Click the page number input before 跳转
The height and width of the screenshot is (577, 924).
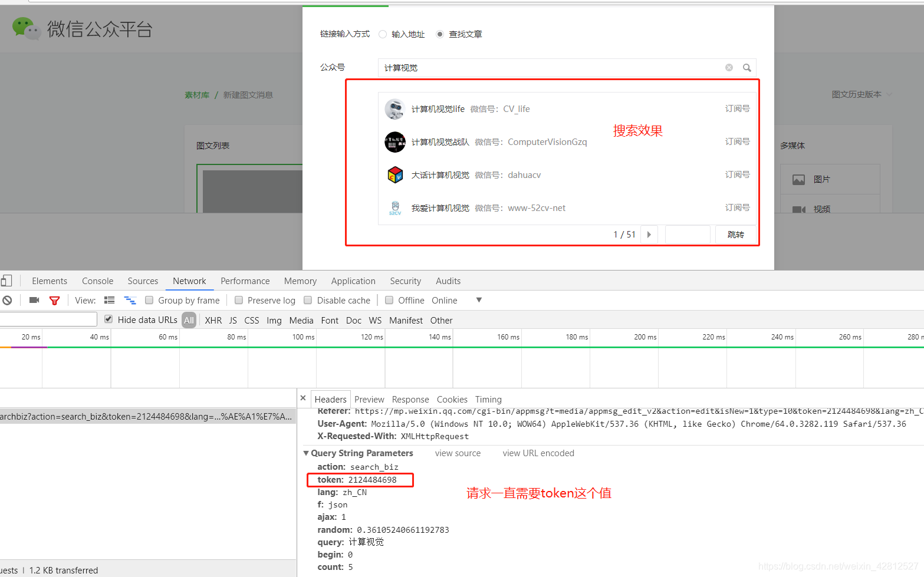point(688,235)
